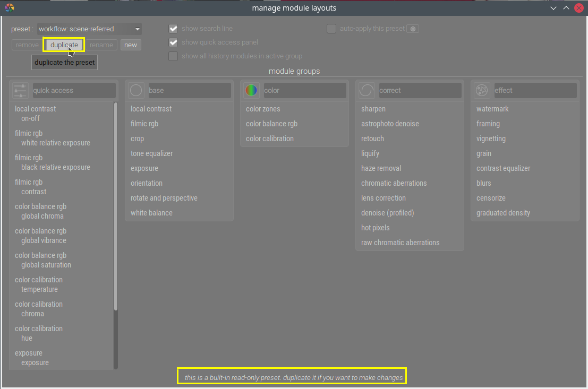Click the correct group circular arrow icon
The height and width of the screenshot is (389, 588).
tap(367, 90)
